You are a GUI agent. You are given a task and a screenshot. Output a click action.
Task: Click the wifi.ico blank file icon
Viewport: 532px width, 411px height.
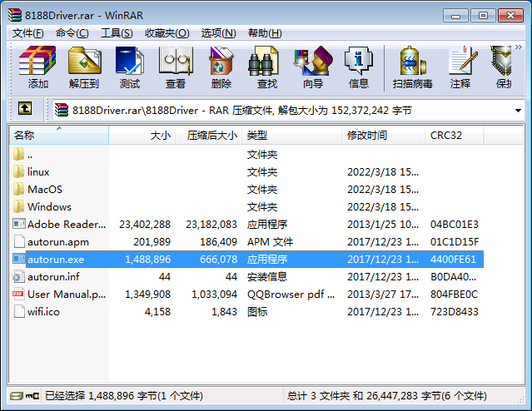click(18, 312)
